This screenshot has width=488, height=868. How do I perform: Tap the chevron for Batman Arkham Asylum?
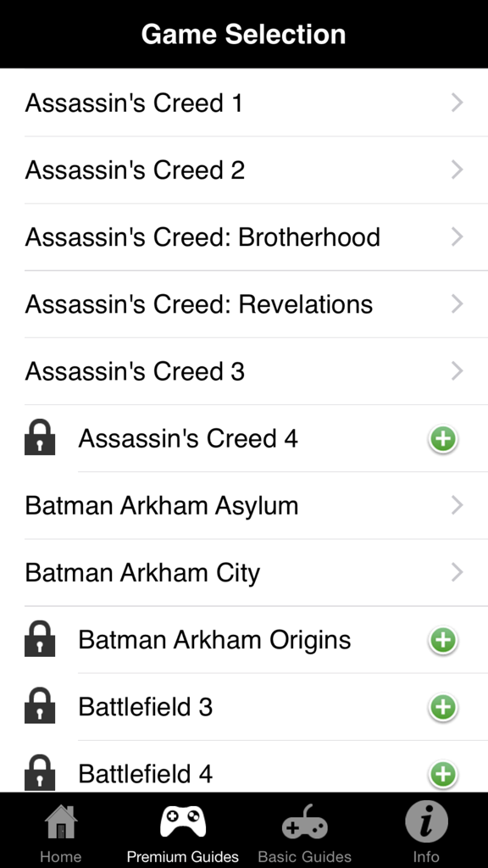tap(457, 505)
